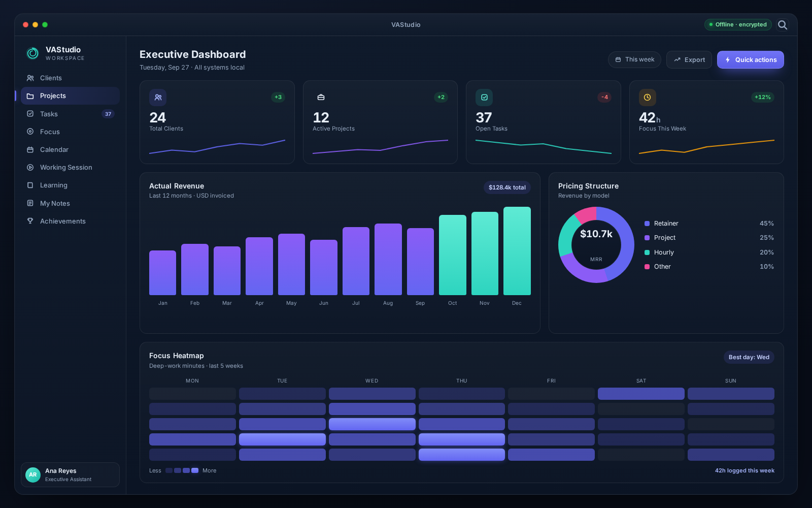
Task: Click the Focus This Week clock icon
Action: [648, 98]
